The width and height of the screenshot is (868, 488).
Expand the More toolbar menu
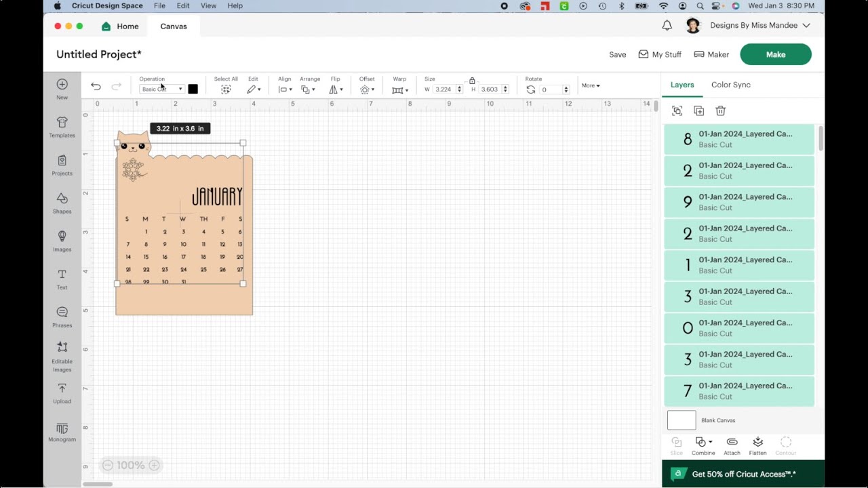click(x=591, y=85)
